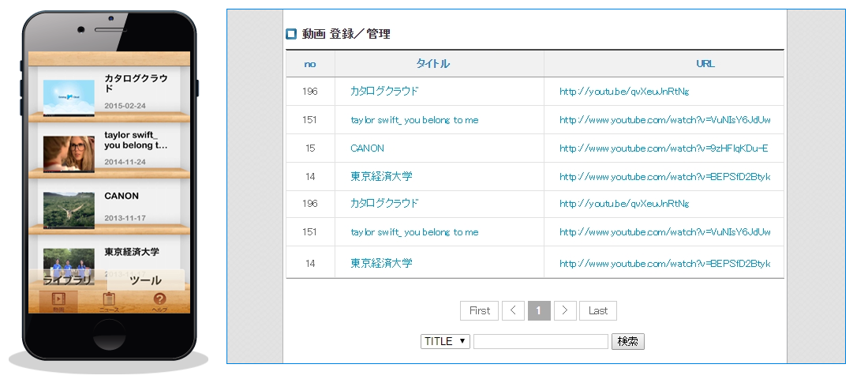Select the ライブラリ tab on phone
The width and height of the screenshot is (868, 383).
(68, 280)
